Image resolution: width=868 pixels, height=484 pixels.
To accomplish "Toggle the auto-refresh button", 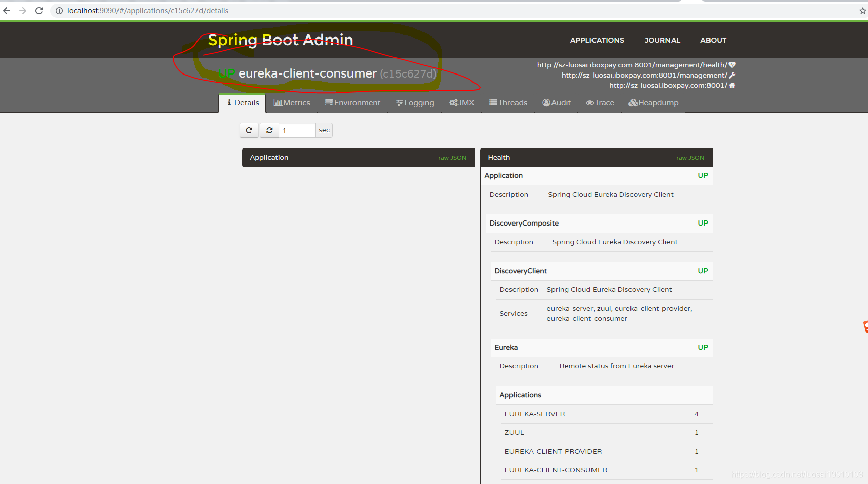I will [269, 130].
